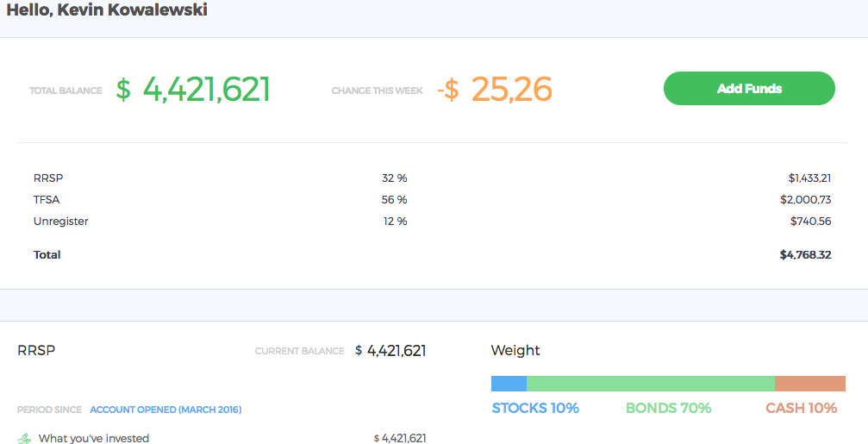The width and height of the screenshot is (868, 444).
Task: Click the What you've invested label
Action: coord(94,439)
